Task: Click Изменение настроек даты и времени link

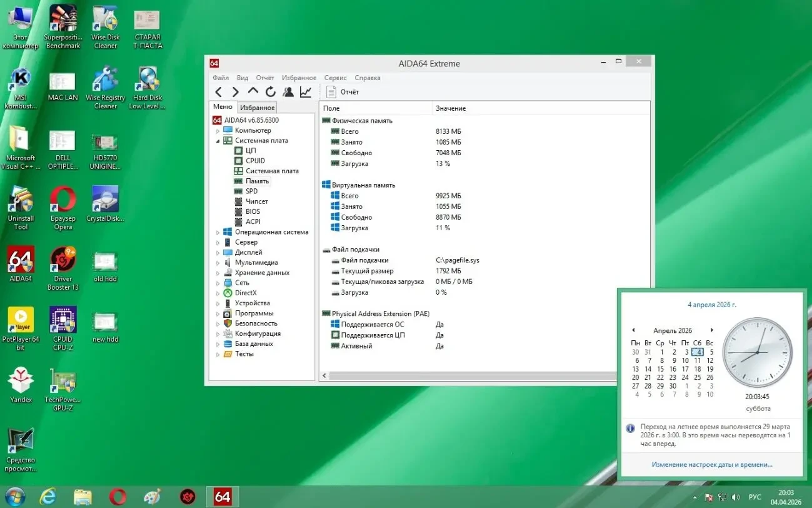Action: [x=711, y=464]
